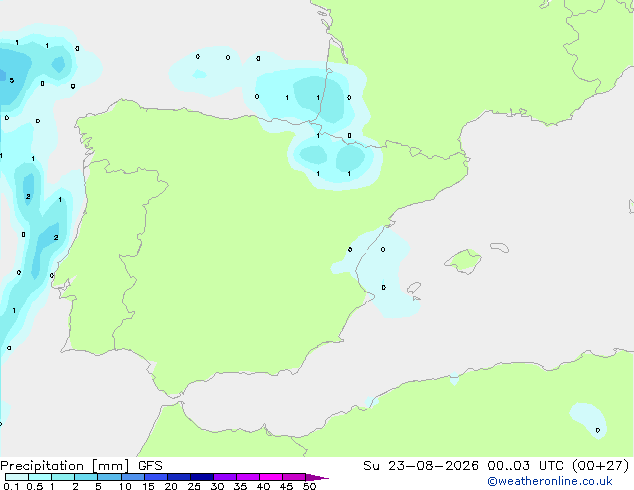Click the "25" legend label
This screenshot has width=634, height=490.
(x=194, y=486)
